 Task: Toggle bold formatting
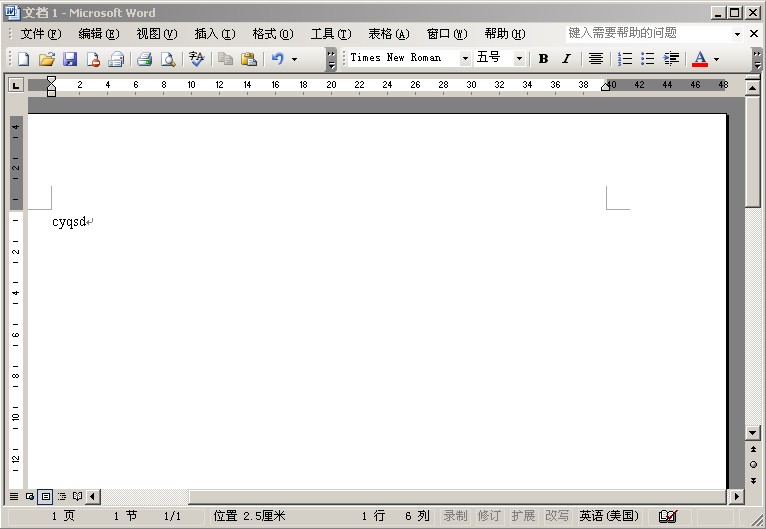[543, 59]
